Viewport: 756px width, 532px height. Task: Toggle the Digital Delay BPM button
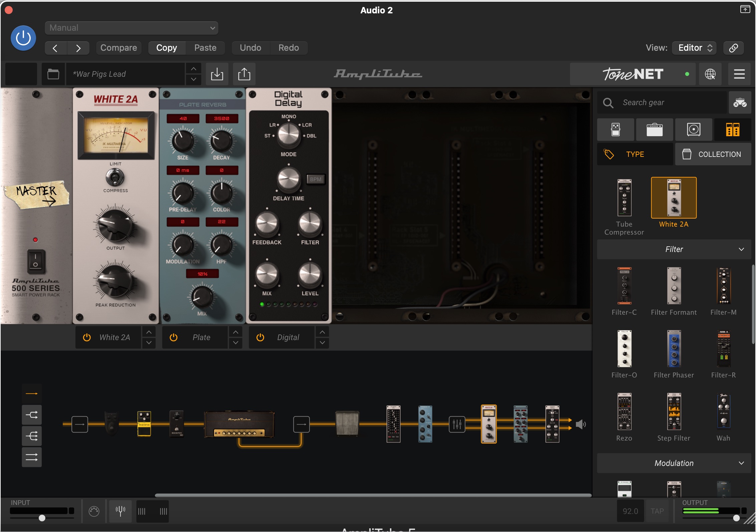(x=316, y=179)
